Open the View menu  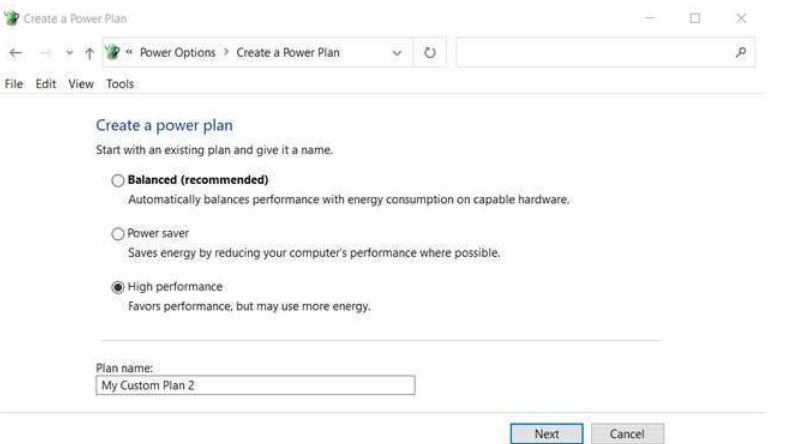click(80, 84)
